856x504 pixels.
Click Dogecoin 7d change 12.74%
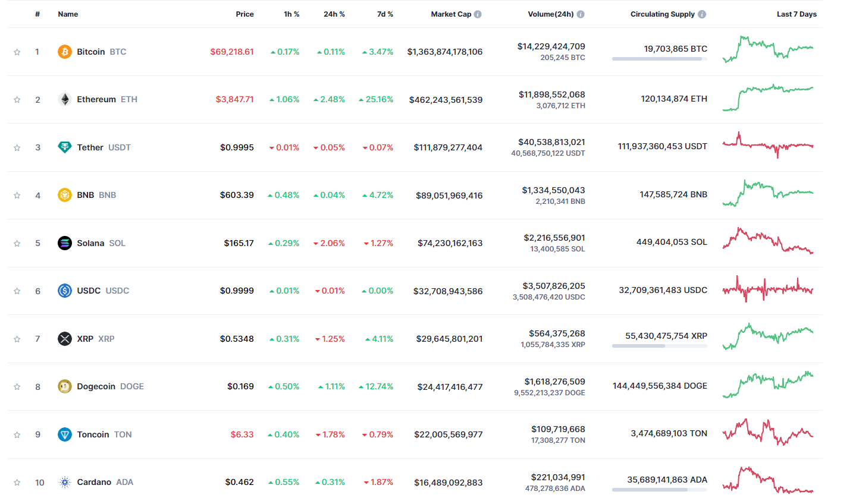(376, 386)
